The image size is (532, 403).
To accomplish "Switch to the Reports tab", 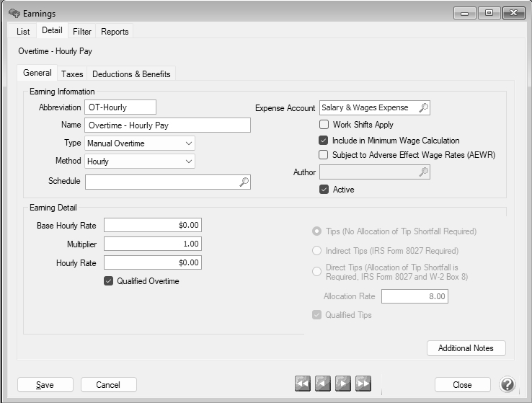I will [115, 32].
